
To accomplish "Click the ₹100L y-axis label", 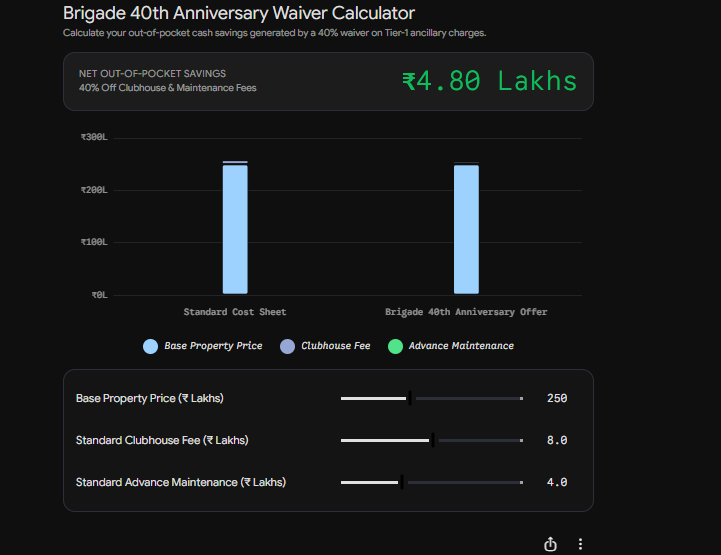I will point(94,242).
